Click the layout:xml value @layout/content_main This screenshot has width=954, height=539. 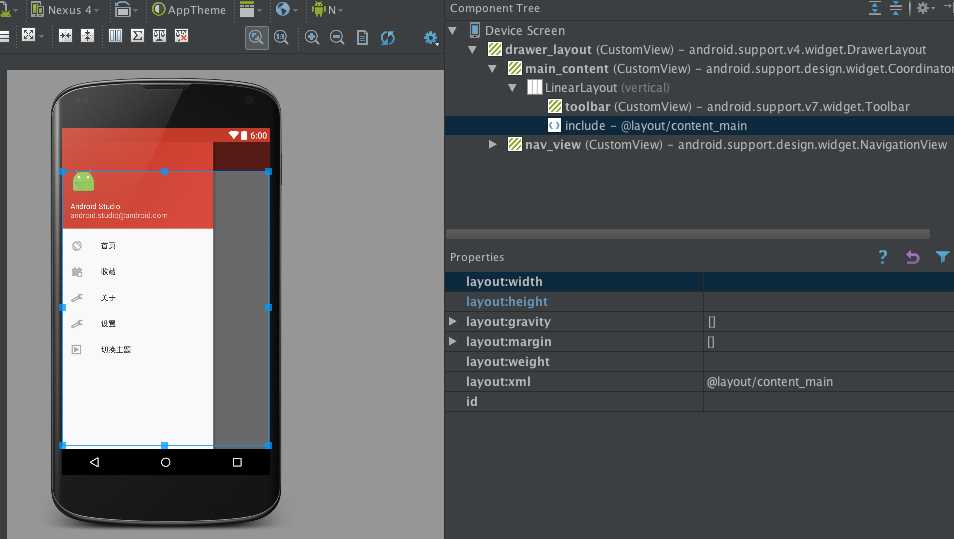[x=769, y=382]
